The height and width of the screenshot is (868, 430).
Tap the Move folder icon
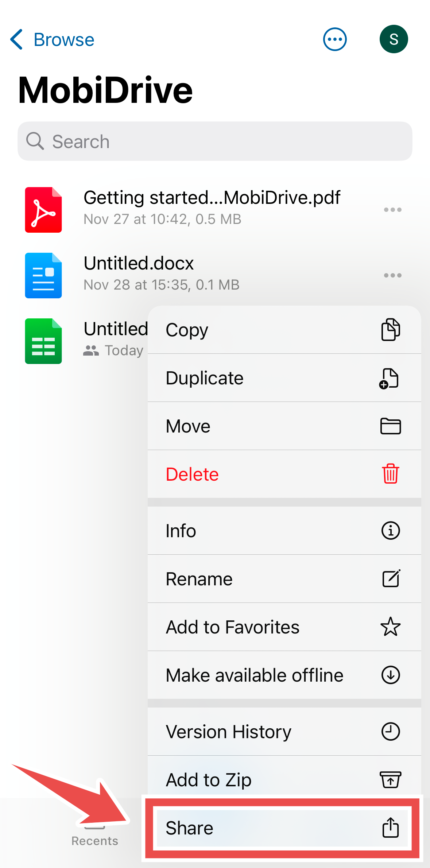click(x=391, y=426)
